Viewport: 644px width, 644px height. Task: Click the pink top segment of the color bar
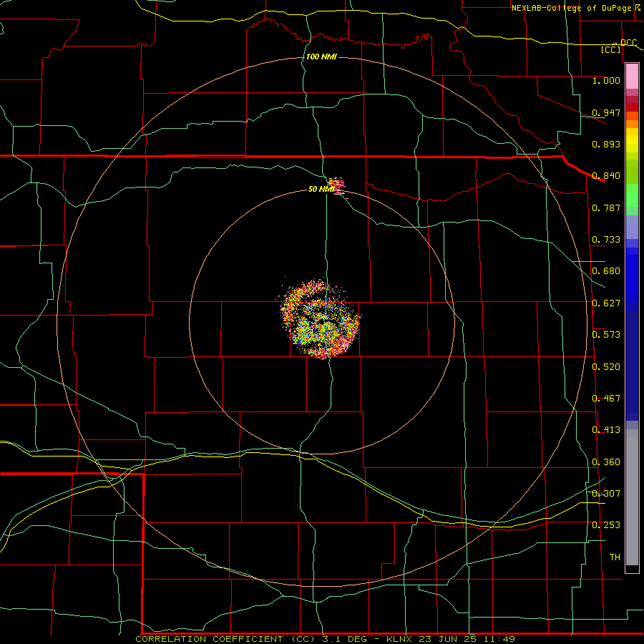coord(632,77)
